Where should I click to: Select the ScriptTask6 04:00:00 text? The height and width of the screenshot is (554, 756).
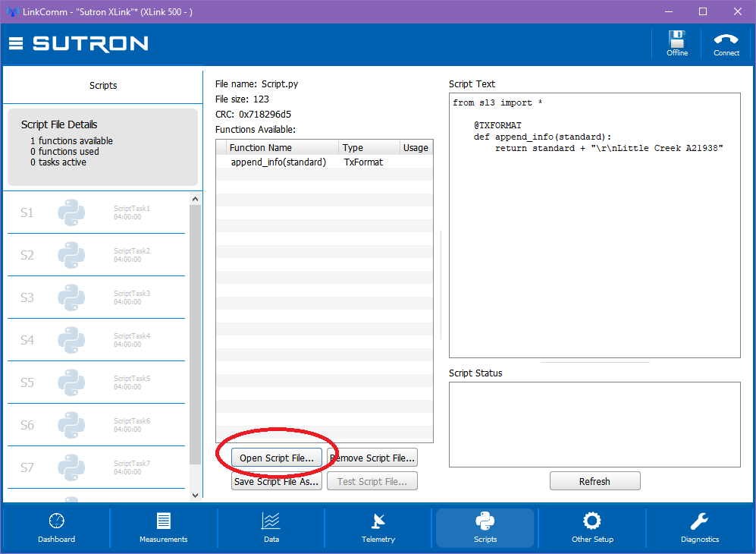click(x=132, y=425)
